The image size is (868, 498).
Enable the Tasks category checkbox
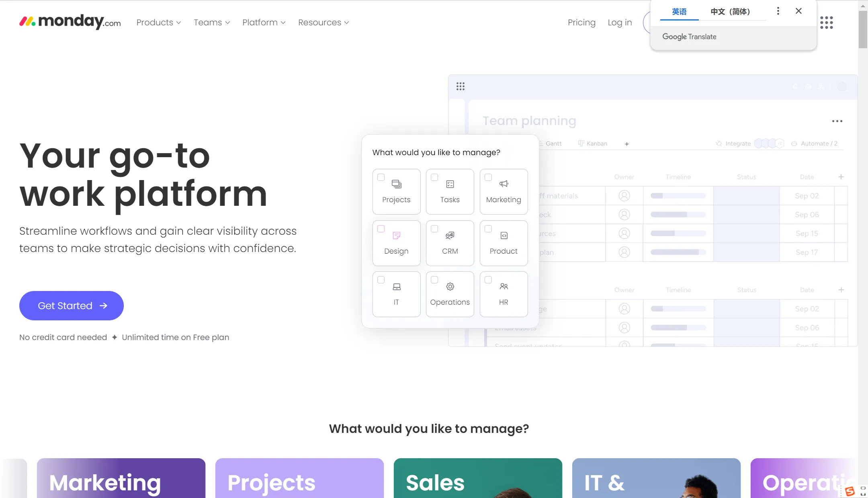tap(434, 177)
